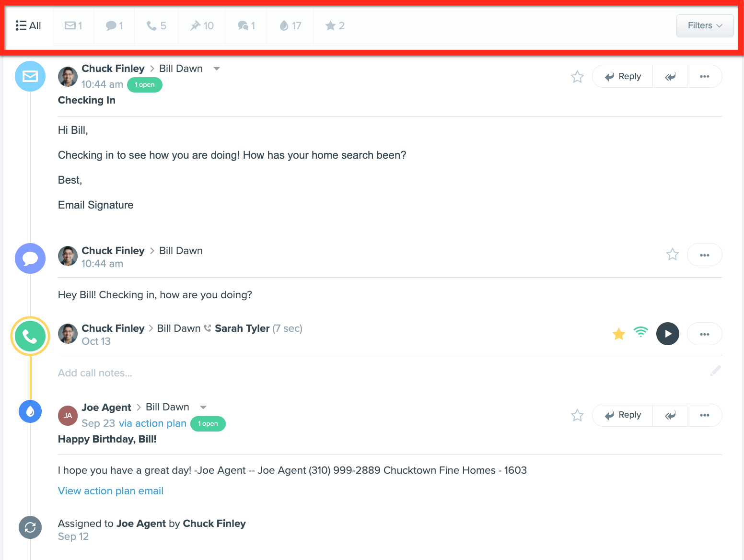Click the email envelope timeline icon

point(30,76)
